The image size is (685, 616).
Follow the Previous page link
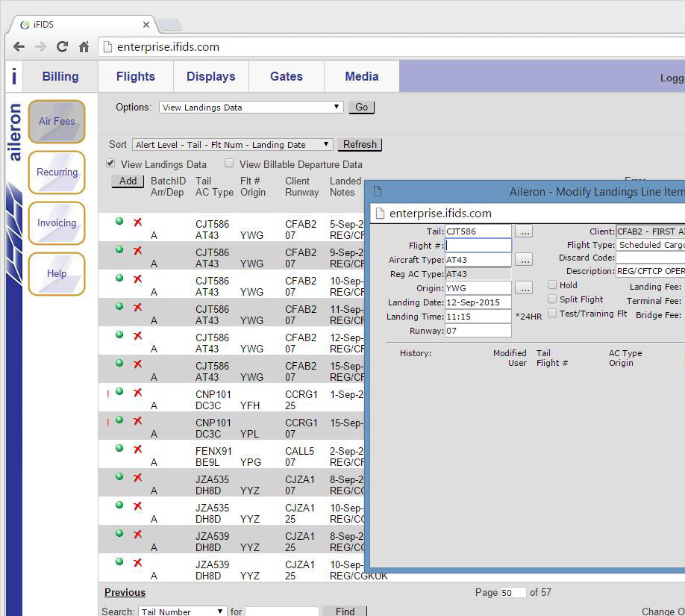[x=125, y=592]
